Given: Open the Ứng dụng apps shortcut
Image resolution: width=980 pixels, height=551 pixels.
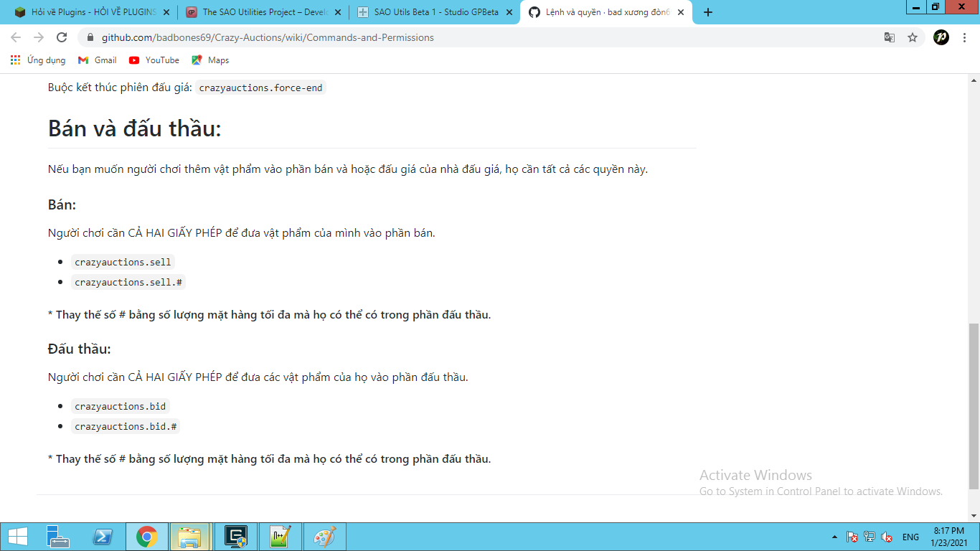Looking at the screenshot, I should [x=39, y=60].
